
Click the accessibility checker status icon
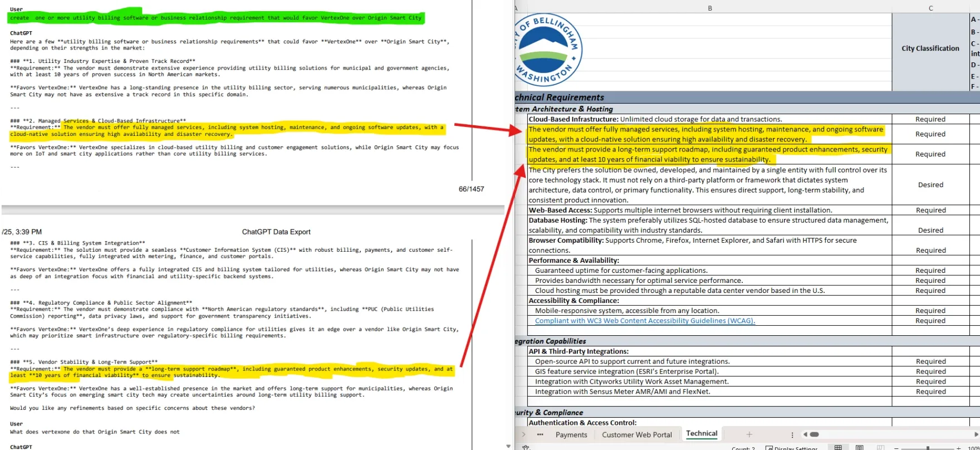tap(526, 447)
